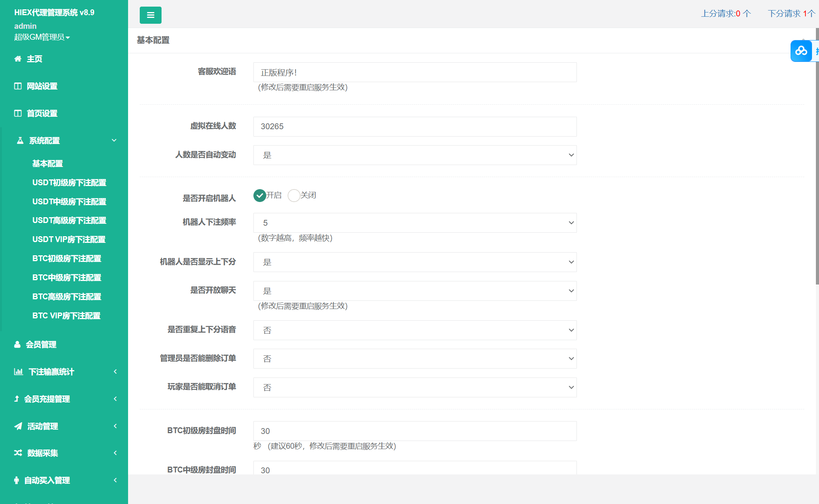Open the 是否开放聊天 dropdown
Image resolution: width=819 pixels, height=504 pixels.
tap(415, 291)
